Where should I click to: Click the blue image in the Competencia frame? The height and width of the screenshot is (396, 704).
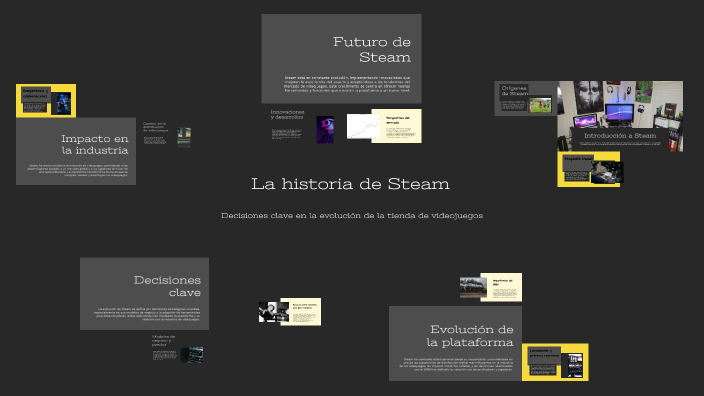(61, 104)
